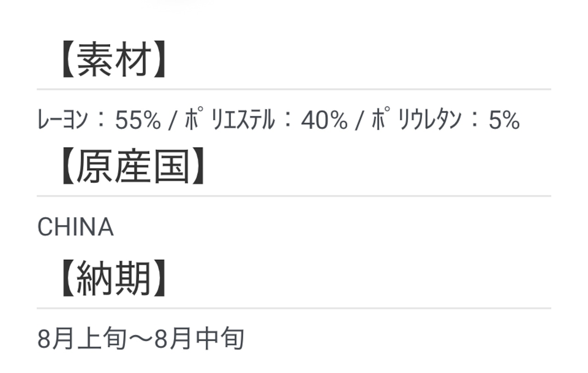Screen dimensions: 588x373
Task: Click the divider line under 原産国 heading
Action: (x=294, y=196)
